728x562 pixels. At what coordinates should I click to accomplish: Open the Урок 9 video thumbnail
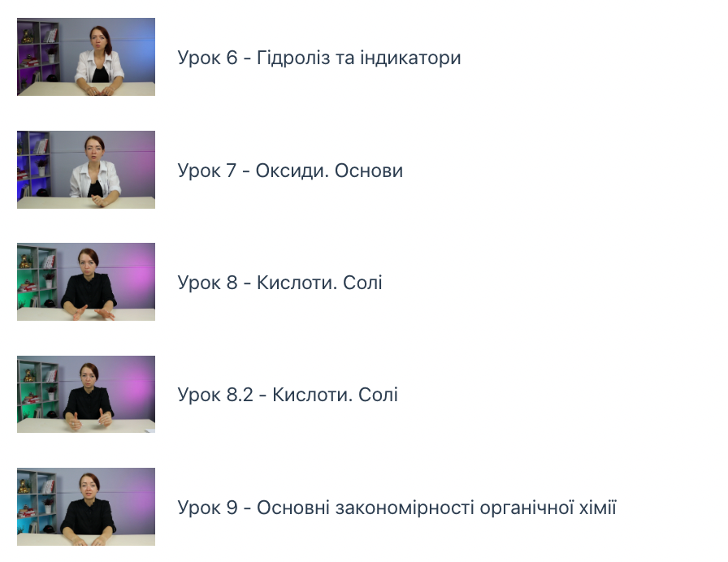coord(86,506)
